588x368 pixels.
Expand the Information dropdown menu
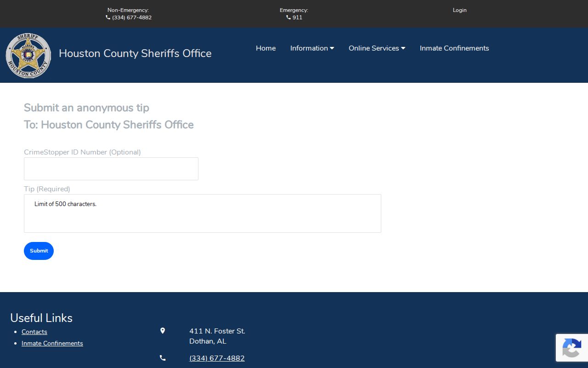click(312, 48)
